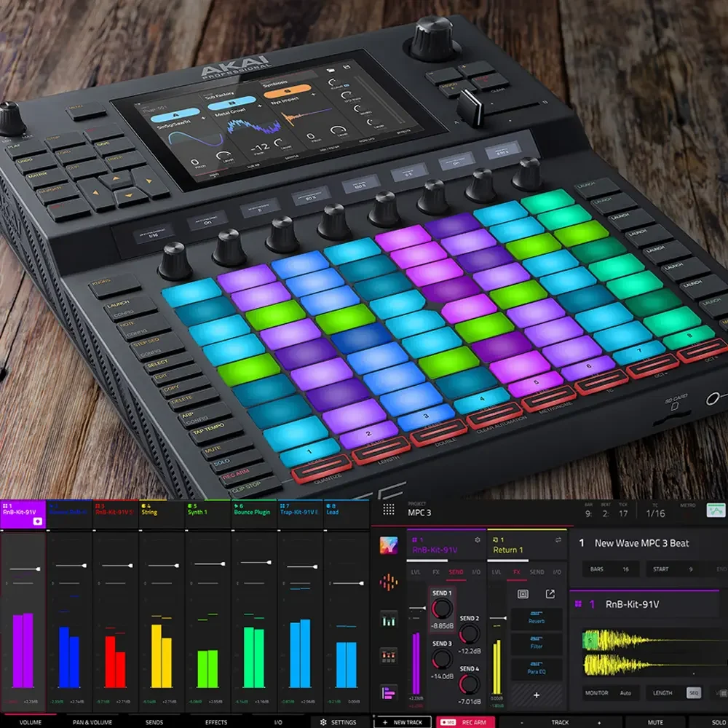728x728 pixels.
Task: Adjust the SEND 1 knob
Action: click(442, 609)
